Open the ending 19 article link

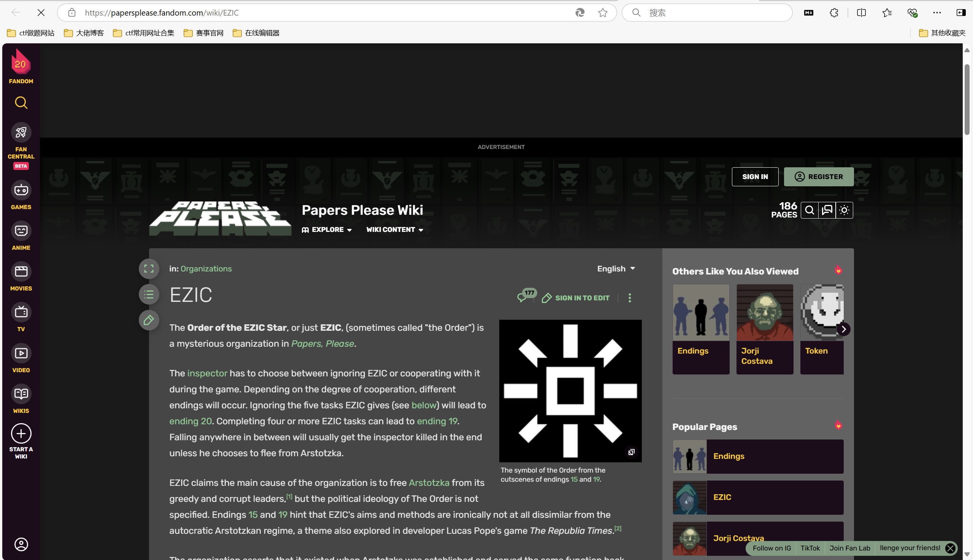tap(437, 421)
